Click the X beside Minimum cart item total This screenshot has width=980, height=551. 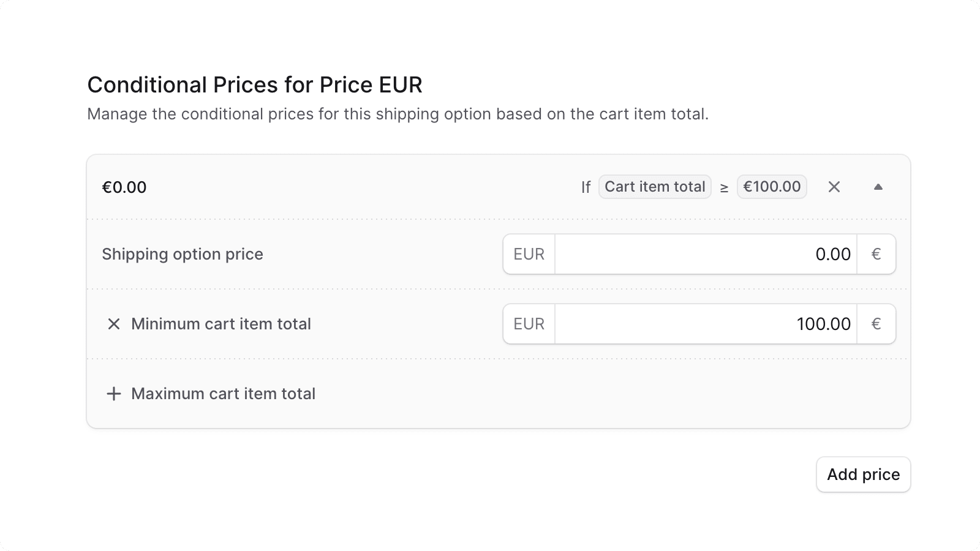113,324
